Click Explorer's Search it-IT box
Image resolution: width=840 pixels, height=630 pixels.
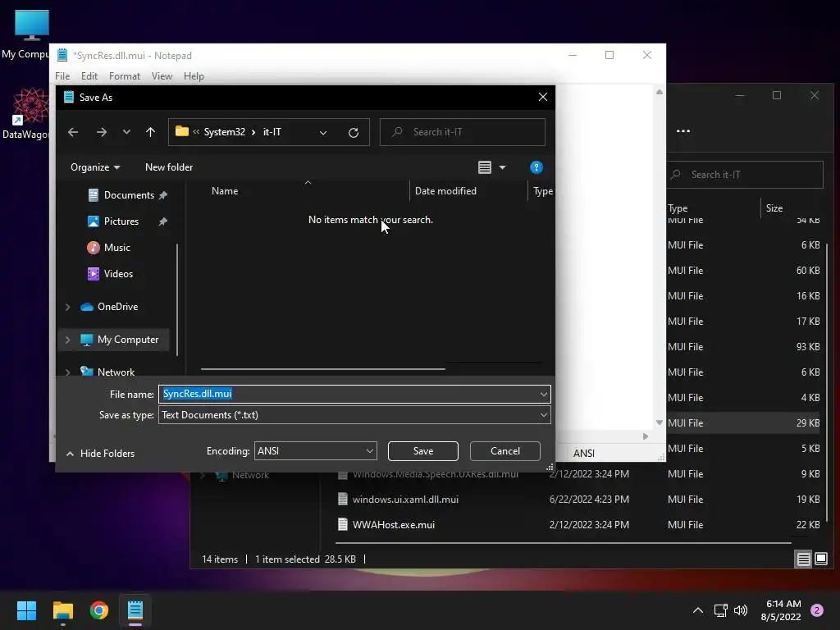(x=745, y=175)
